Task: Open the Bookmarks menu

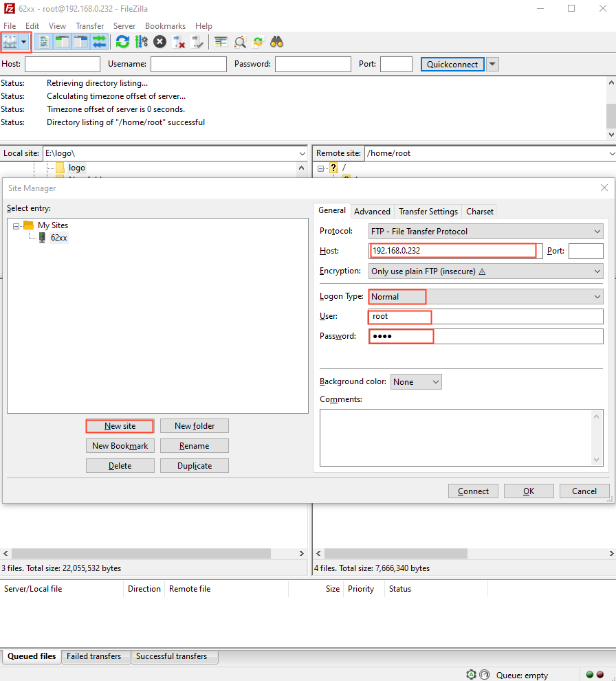Action: click(165, 26)
